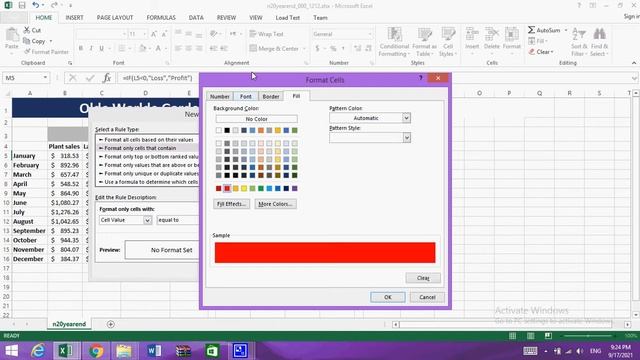Select the purple standard color swatch

295,188
